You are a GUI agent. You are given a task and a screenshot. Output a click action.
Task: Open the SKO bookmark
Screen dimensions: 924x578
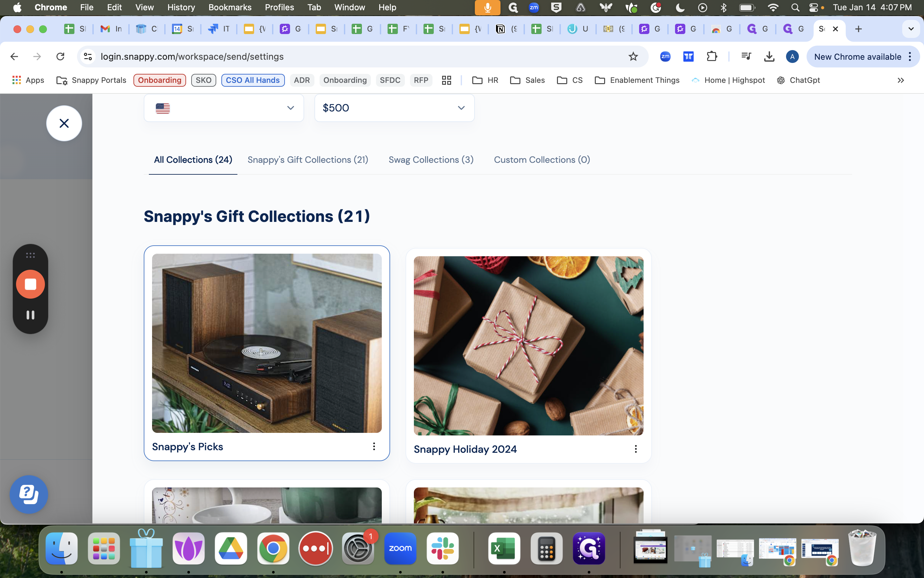pyautogui.click(x=203, y=80)
